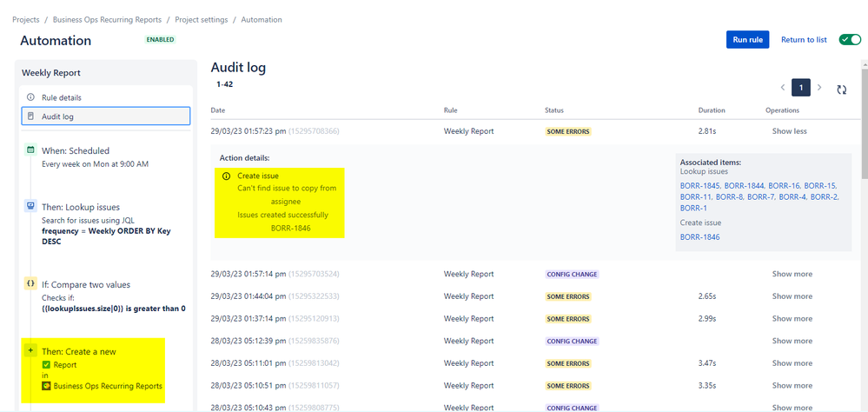This screenshot has width=868, height=412.
Task: Open issue BORR-15 link
Action: click(x=820, y=185)
